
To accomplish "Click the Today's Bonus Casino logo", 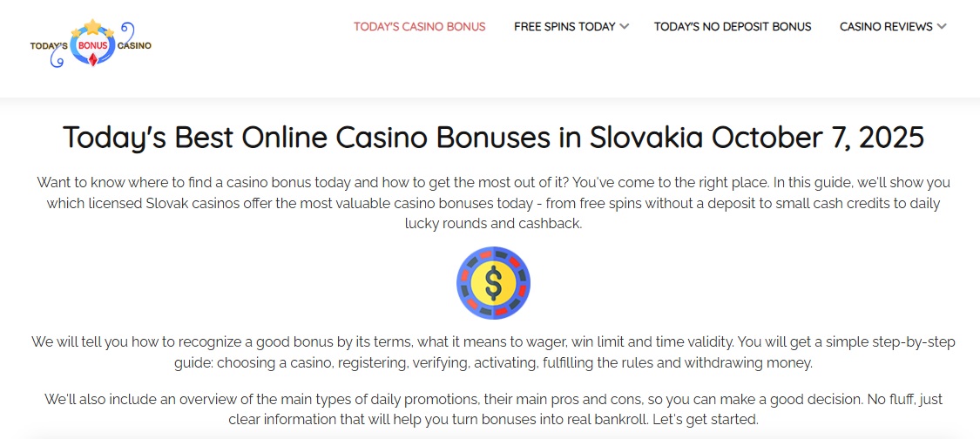I will 91,44.
